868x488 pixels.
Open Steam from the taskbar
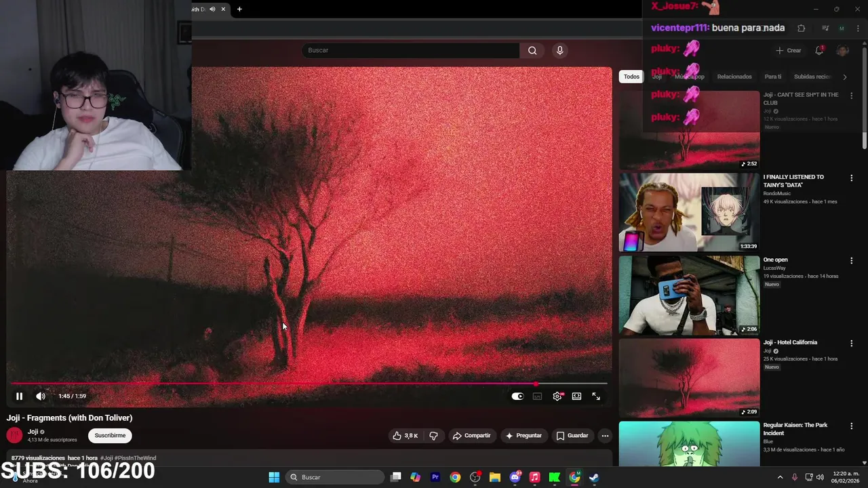pyautogui.click(x=594, y=477)
